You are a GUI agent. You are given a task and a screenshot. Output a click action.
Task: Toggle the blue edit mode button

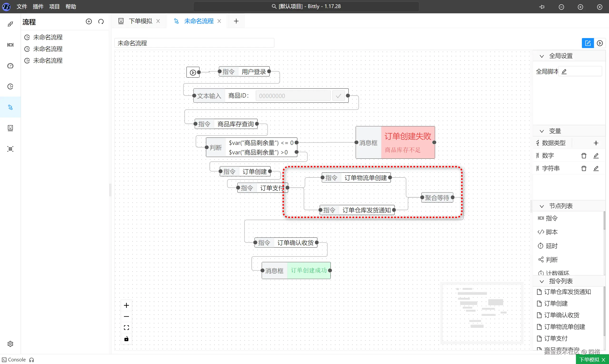(588, 43)
